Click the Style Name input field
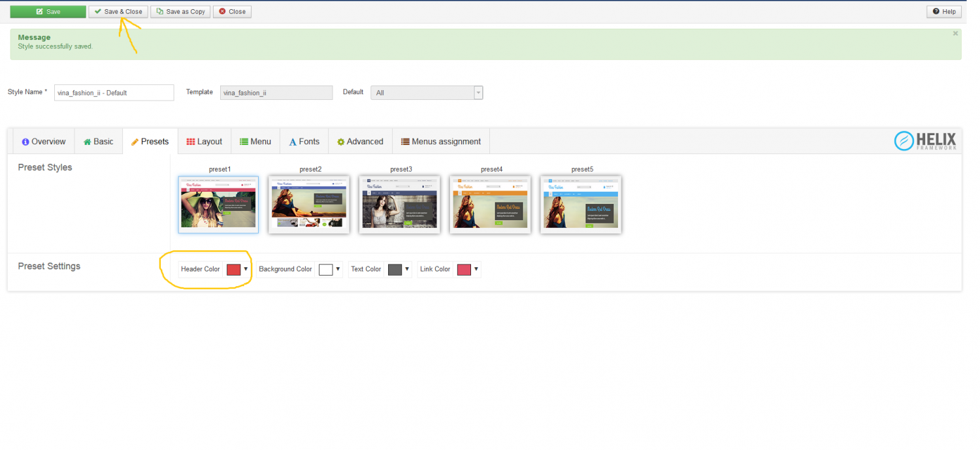The height and width of the screenshot is (450, 980). pyautogui.click(x=114, y=93)
